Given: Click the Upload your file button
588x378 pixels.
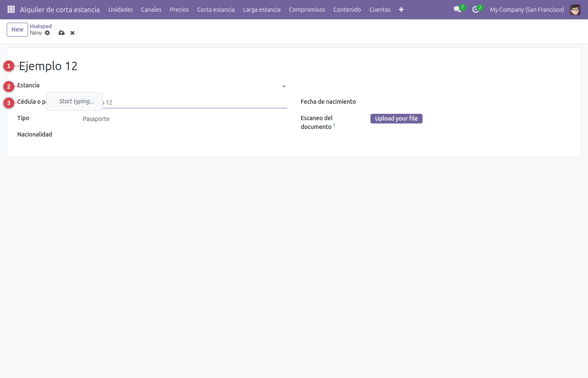Looking at the screenshot, I should point(396,118).
